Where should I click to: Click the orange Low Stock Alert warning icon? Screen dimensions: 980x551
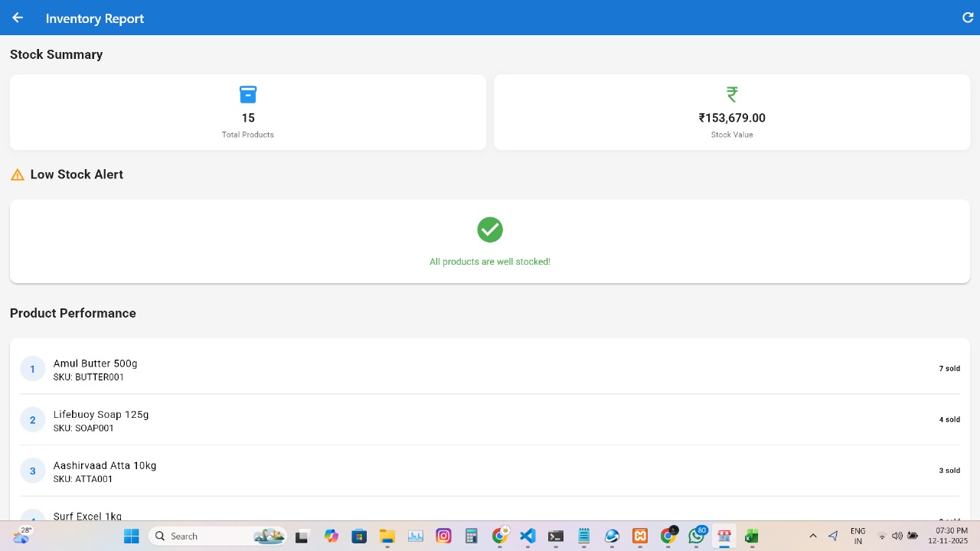coord(18,175)
